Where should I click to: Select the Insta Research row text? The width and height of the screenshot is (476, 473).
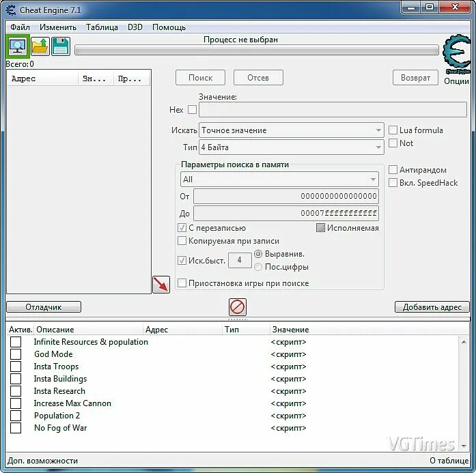(59, 391)
